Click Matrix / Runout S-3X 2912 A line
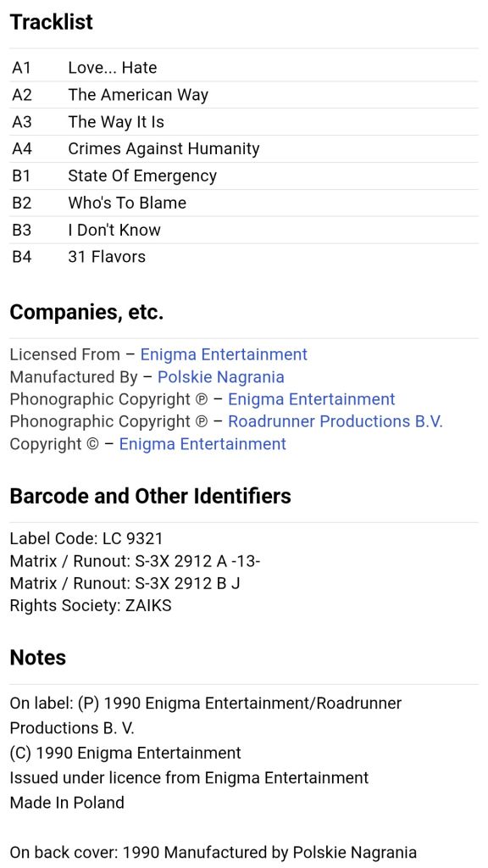This screenshot has height=868, width=488. click(135, 561)
